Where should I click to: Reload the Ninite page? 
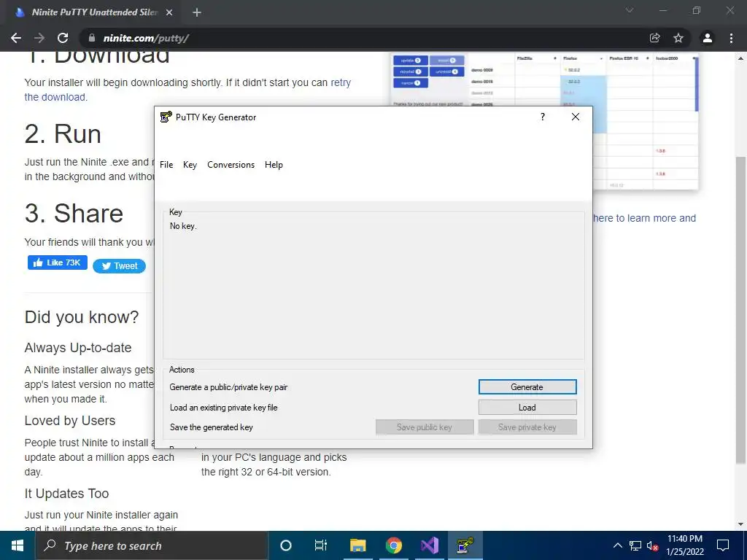coord(63,38)
